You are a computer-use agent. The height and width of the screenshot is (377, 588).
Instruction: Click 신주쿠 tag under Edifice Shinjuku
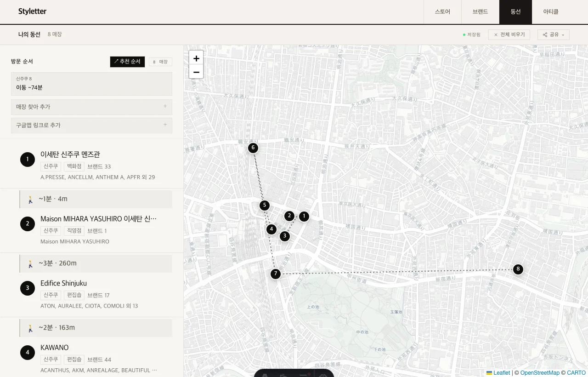coord(51,295)
